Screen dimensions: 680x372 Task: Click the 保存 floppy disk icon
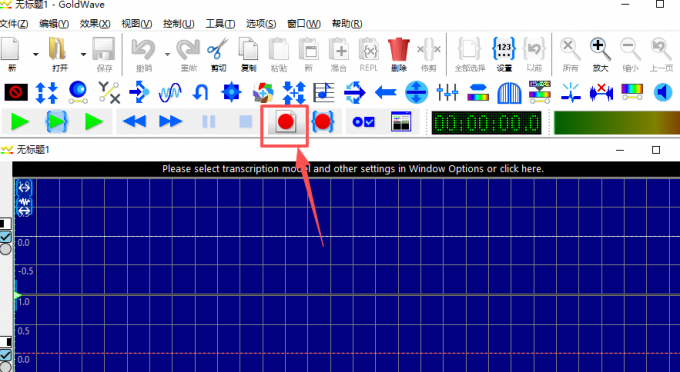tap(104, 49)
